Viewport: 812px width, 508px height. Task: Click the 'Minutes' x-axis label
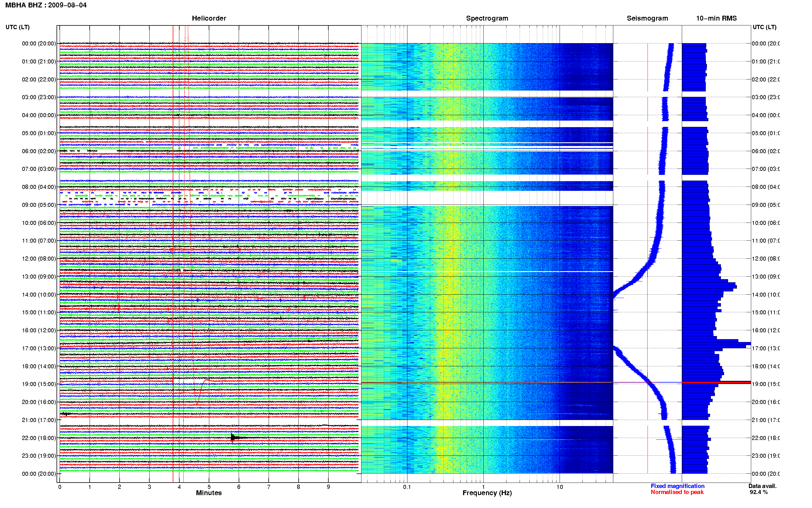tap(209, 493)
